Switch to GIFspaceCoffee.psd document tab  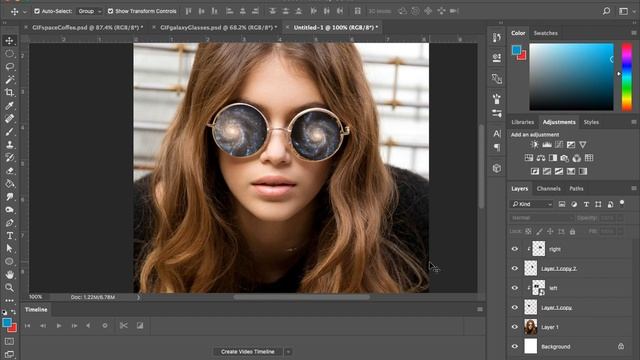(87, 27)
